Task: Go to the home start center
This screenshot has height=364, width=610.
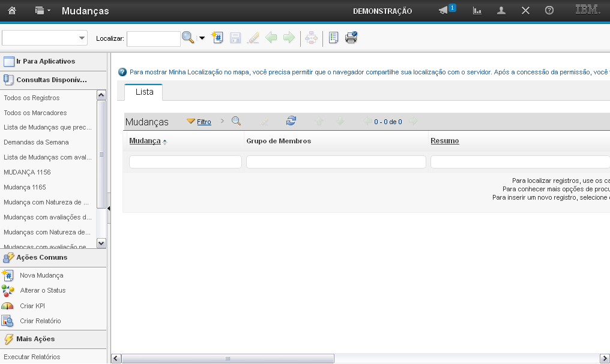Action: click(12, 11)
